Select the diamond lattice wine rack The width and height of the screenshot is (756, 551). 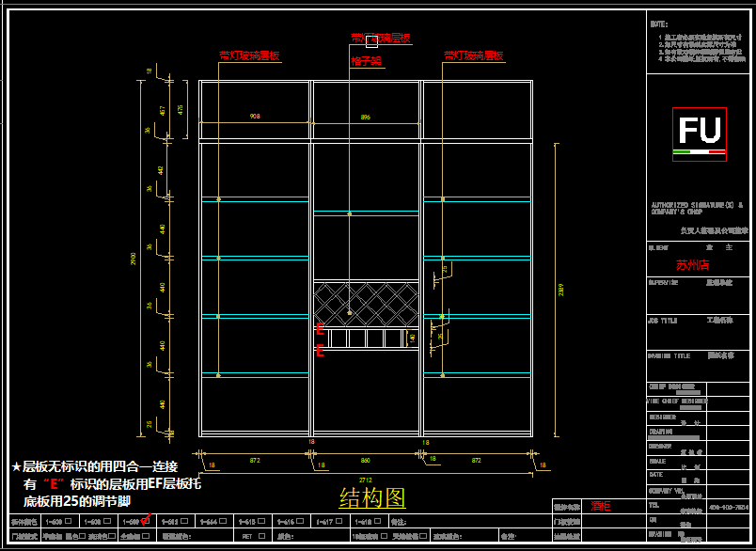pyautogui.click(x=366, y=303)
